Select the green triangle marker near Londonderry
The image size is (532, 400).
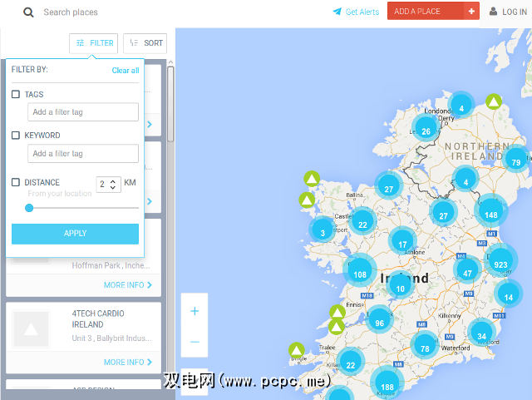[493, 102]
